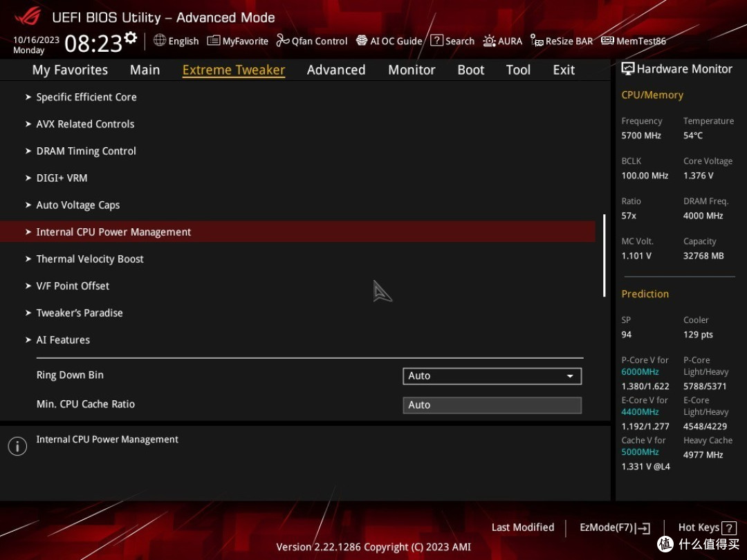Click Min. CPU Cache Ratio label
The image size is (747, 560).
point(86,404)
